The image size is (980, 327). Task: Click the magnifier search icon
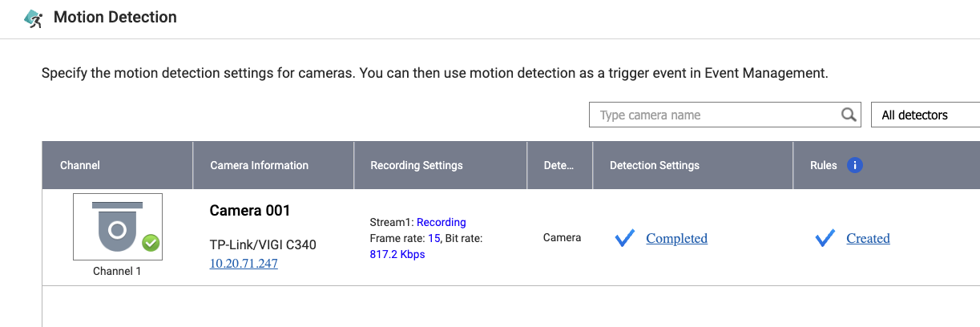coord(849,115)
